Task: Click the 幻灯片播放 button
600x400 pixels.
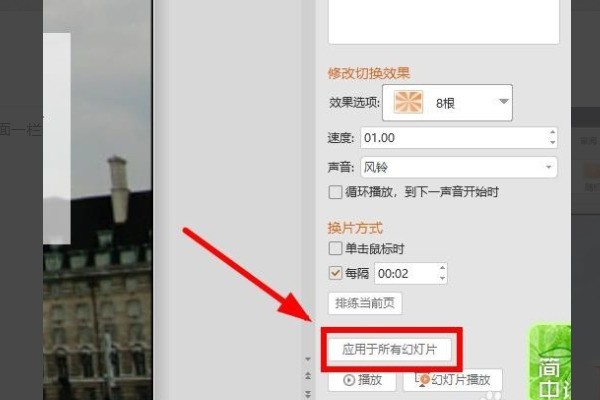Action: click(x=453, y=380)
